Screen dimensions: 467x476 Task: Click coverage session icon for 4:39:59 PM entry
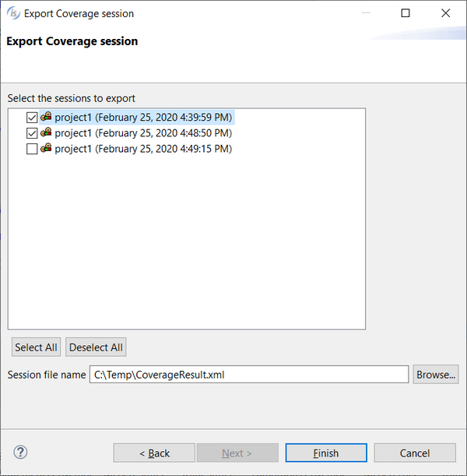(x=46, y=117)
